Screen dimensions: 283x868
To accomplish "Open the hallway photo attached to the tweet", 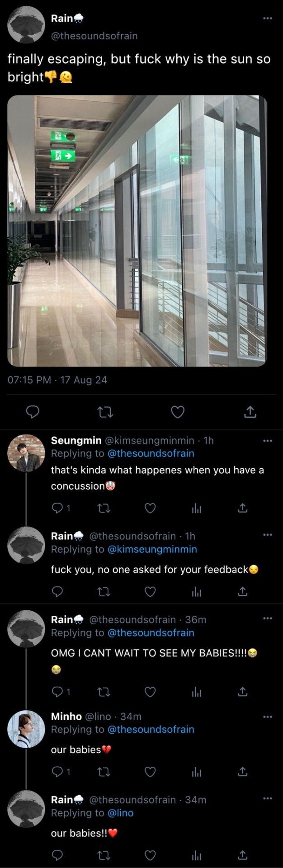I will click(137, 231).
